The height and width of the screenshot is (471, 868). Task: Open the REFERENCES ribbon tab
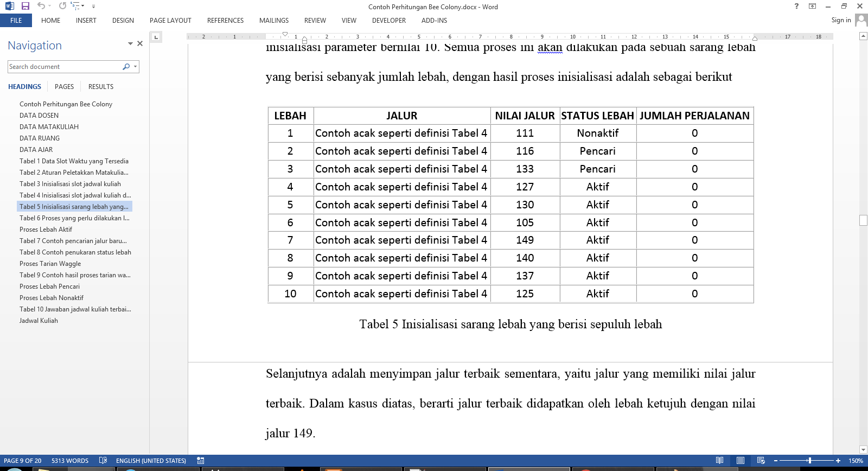point(225,21)
